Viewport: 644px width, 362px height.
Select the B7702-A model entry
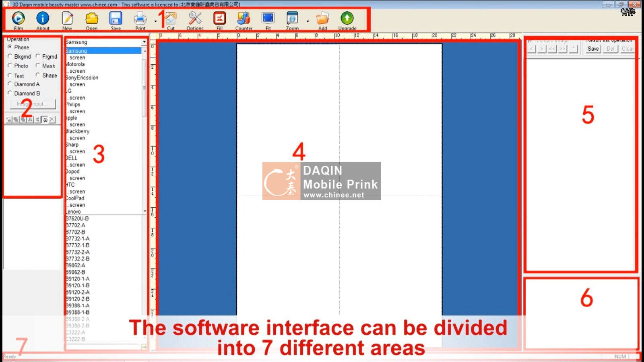(x=75, y=225)
